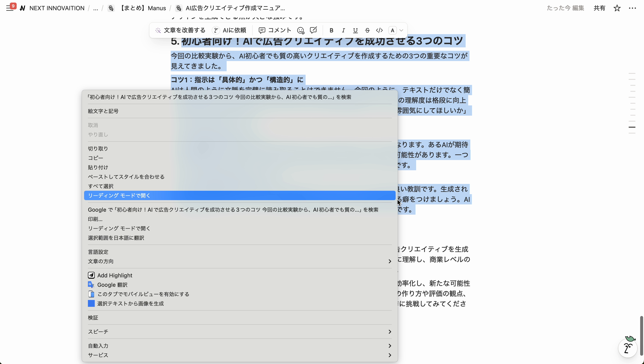This screenshot has width=644, height=364.
Task: Toggle bold formatting in the toolbar
Action: (x=331, y=30)
